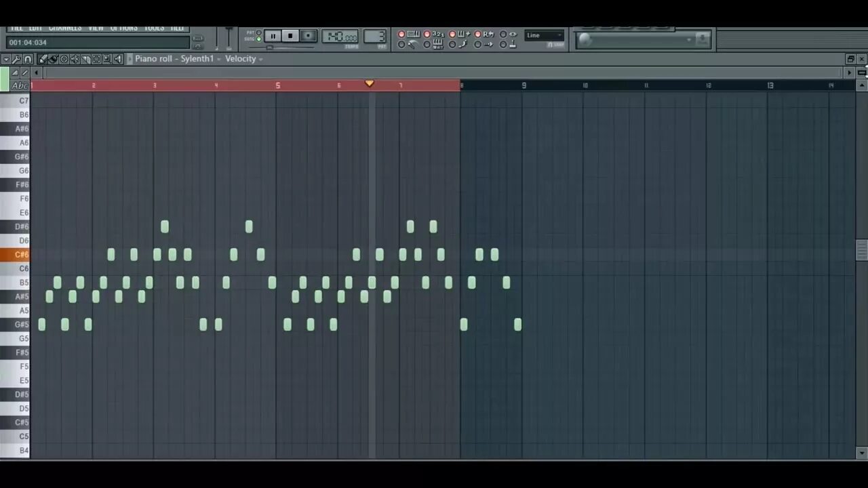
Task: Click the pattern number display
Action: 375,37
